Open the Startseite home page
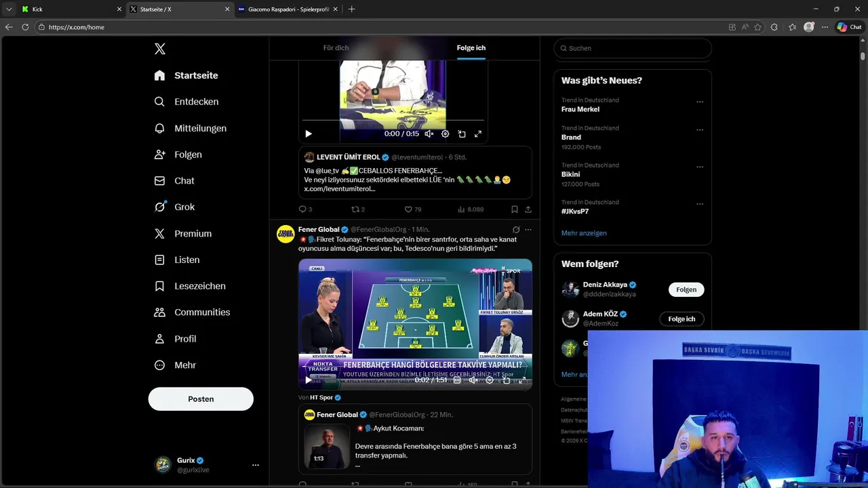 pos(186,75)
